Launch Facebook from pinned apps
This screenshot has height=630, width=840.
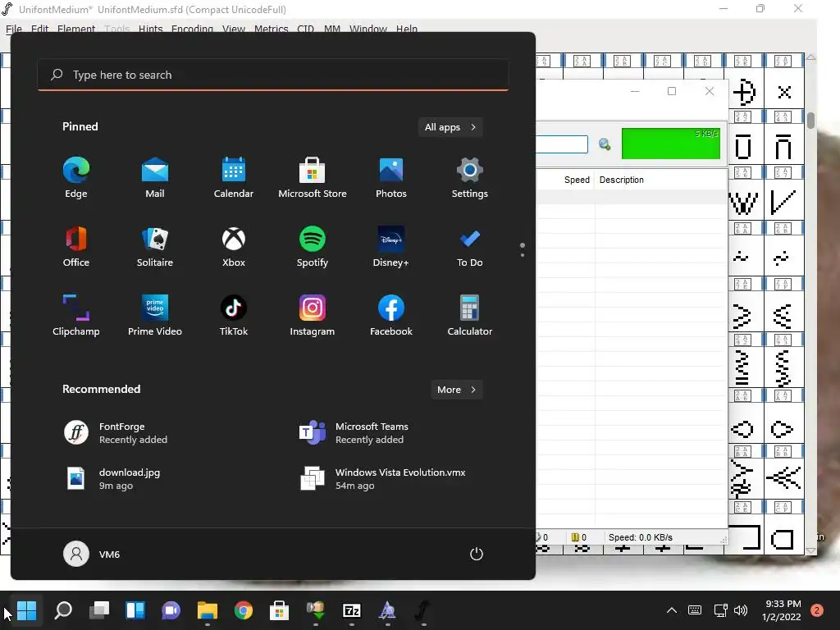point(391,316)
